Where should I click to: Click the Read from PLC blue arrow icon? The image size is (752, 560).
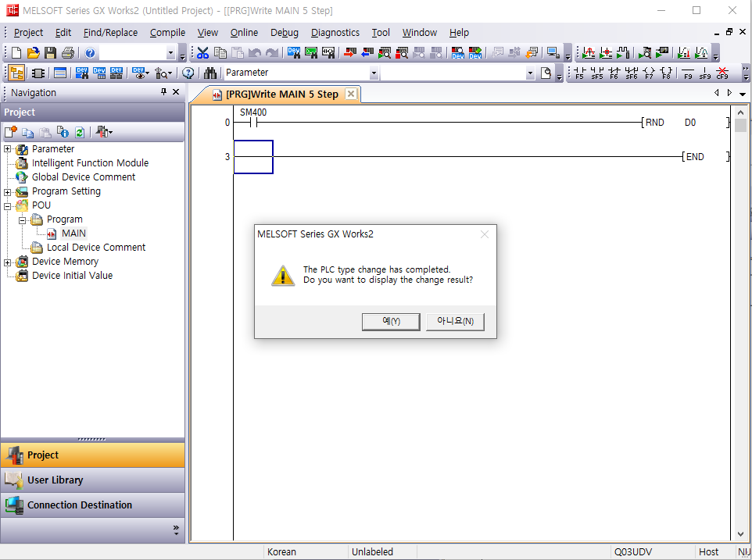[367, 52]
